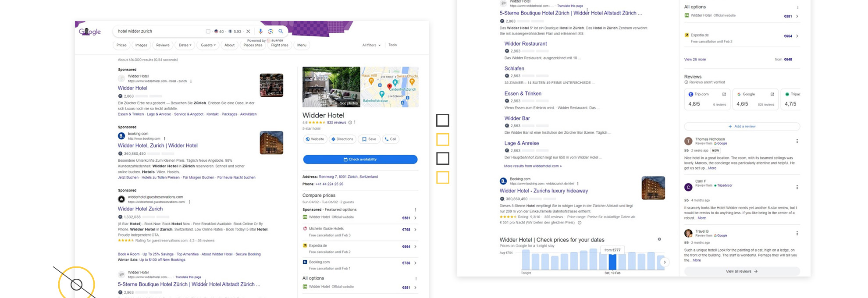Open the three-dot menu on Thomas Nicholson's review
868x298 pixels.
click(x=797, y=141)
